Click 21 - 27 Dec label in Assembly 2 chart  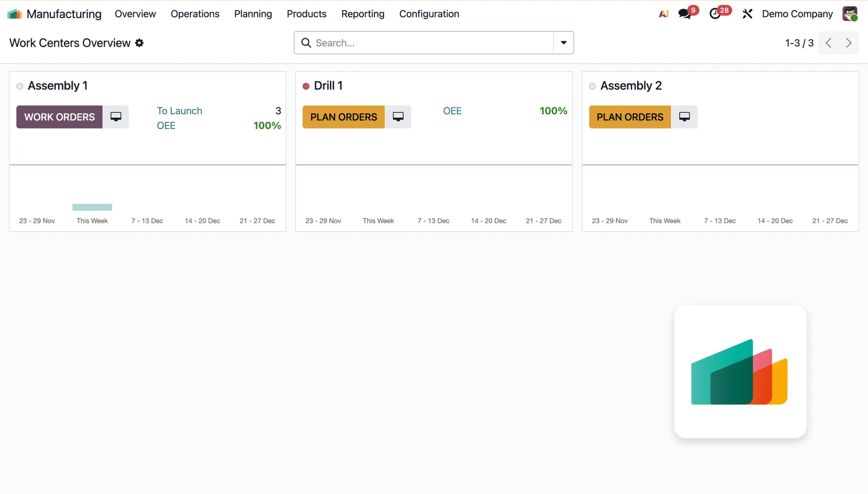pyautogui.click(x=830, y=221)
